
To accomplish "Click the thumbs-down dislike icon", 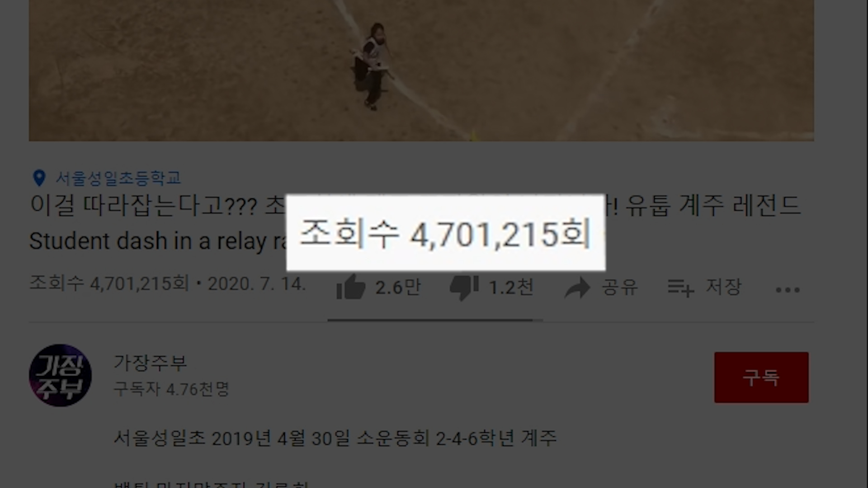I will tap(464, 288).
